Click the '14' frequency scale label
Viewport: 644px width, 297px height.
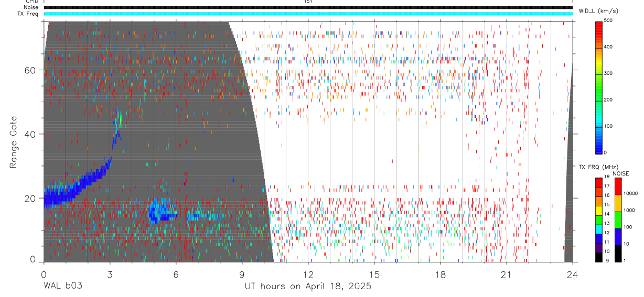pos(607,215)
